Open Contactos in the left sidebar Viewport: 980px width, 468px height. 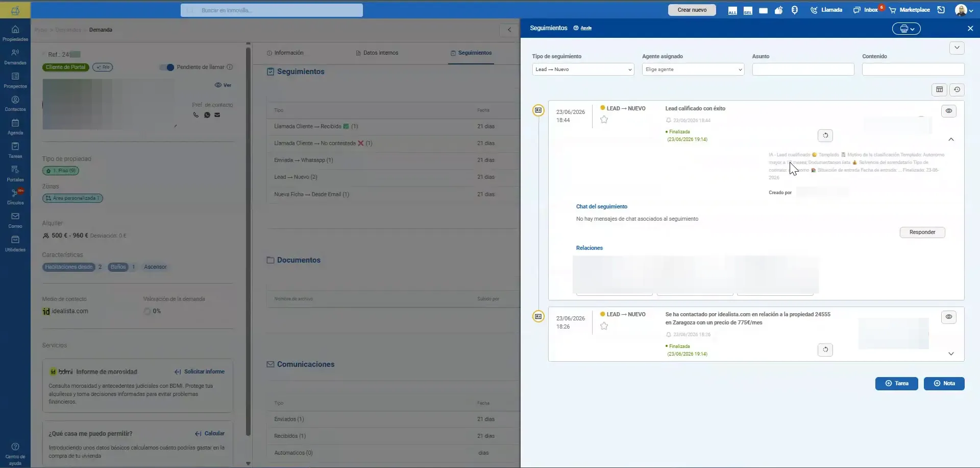[15, 104]
